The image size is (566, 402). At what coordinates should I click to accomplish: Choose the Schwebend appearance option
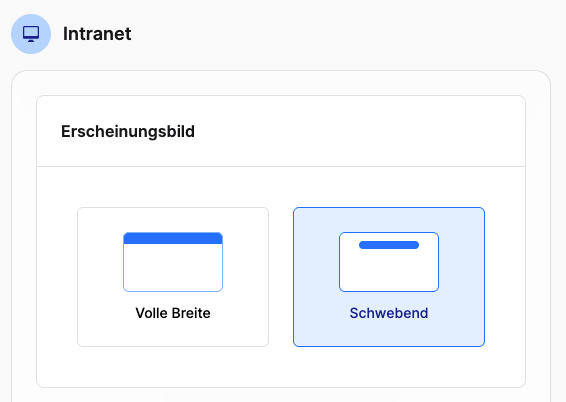click(x=389, y=277)
